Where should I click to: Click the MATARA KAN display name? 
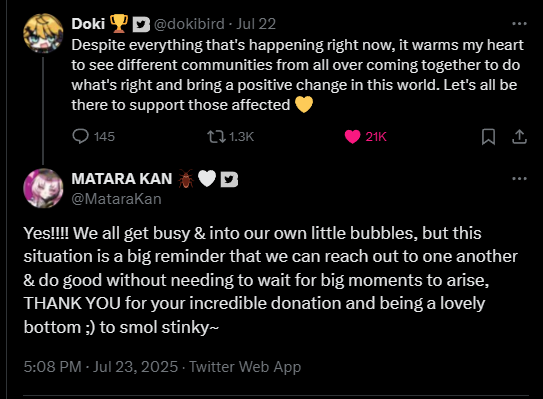122,179
